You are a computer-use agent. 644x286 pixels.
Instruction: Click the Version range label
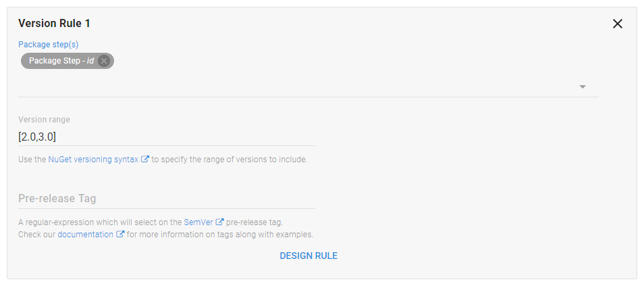[44, 120]
